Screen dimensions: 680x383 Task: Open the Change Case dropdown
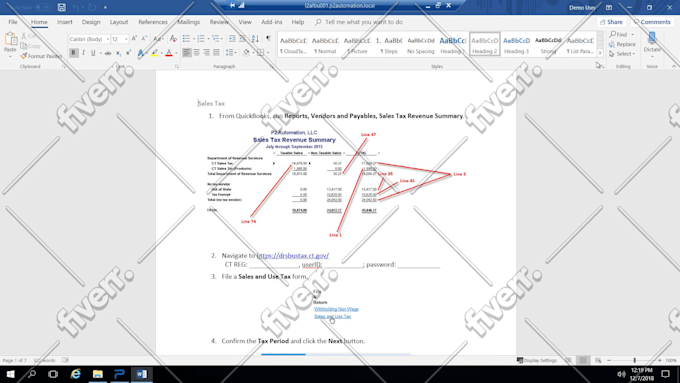158,39
